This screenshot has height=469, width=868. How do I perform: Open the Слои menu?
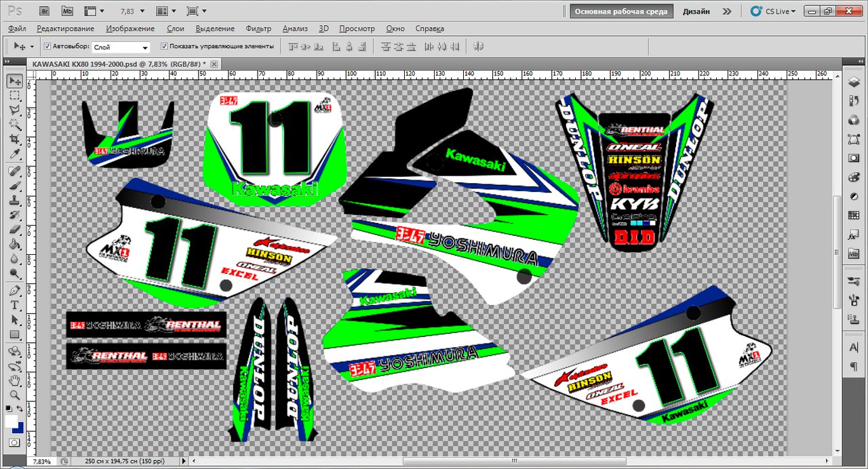point(175,28)
